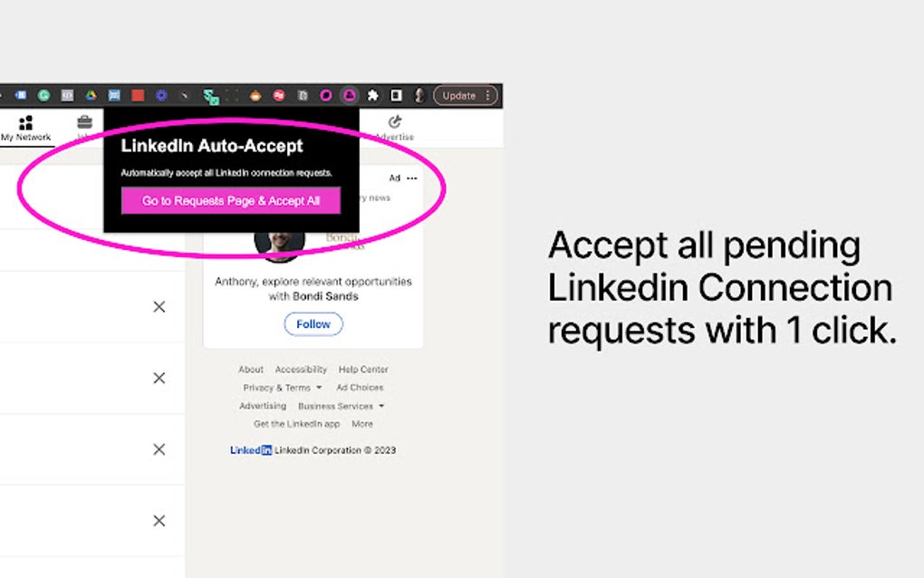Open the Chrome Update menu button
Image resolution: width=924 pixels, height=578 pixels.
coord(466,95)
